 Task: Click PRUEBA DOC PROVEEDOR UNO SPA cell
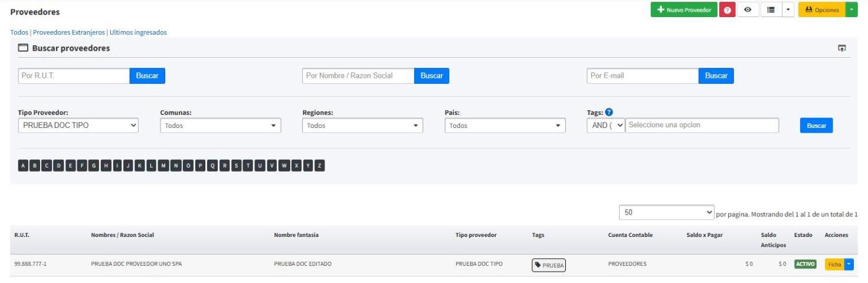tap(136, 264)
